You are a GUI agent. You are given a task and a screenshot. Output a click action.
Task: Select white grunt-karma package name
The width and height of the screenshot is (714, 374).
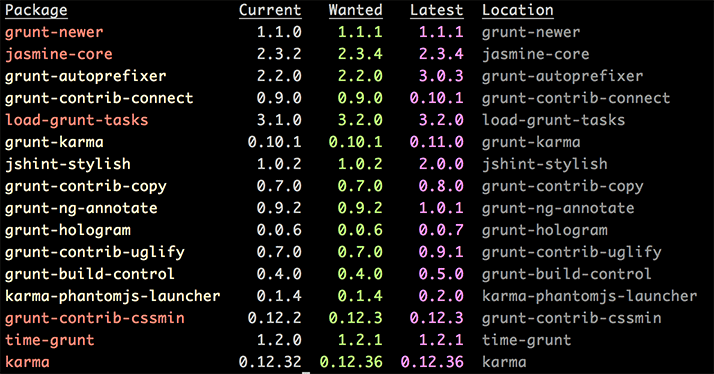[54, 142]
